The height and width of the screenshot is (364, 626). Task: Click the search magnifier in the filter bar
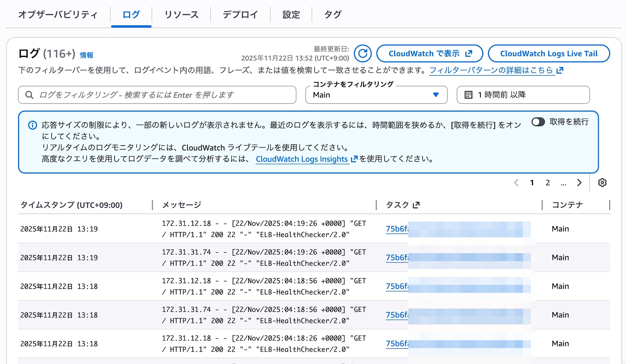pyautogui.click(x=30, y=95)
